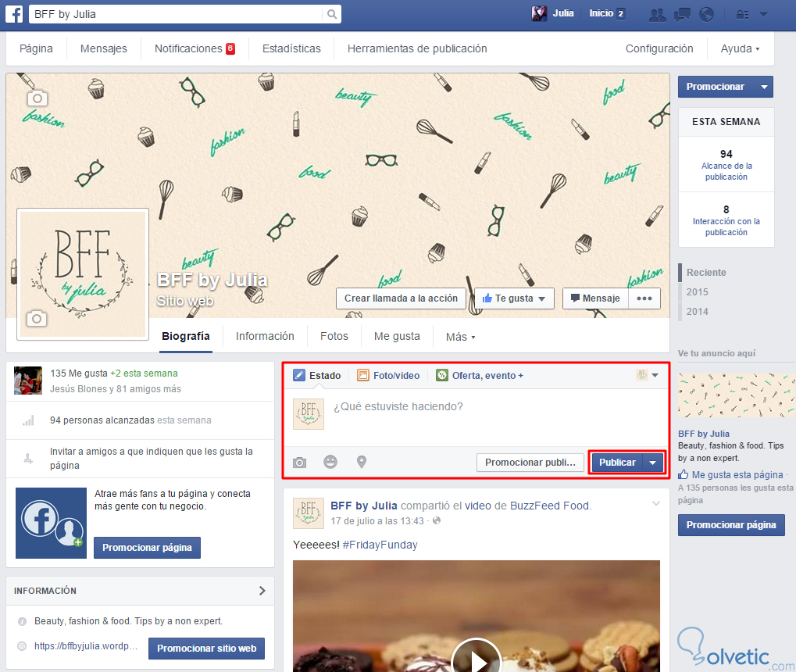Image resolution: width=796 pixels, height=672 pixels.
Task: Click public globe icon on the post
Action: click(x=437, y=520)
